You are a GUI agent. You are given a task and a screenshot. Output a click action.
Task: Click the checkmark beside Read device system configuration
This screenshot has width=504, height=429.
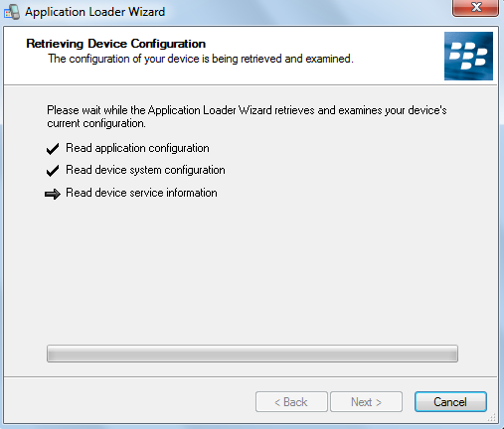(x=53, y=171)
